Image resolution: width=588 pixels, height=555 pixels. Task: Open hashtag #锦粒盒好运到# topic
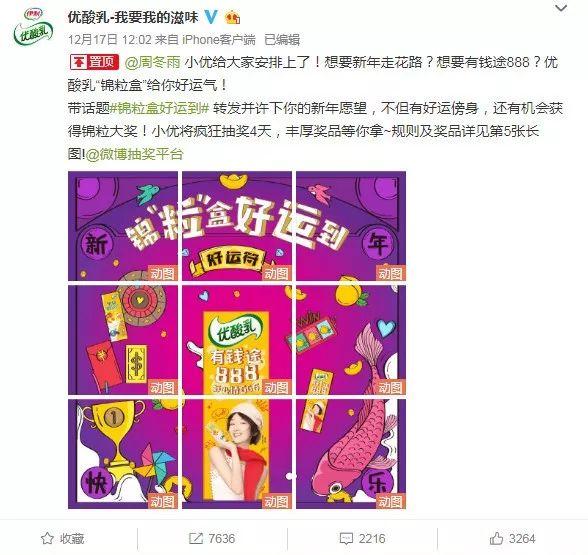[160, 108]
